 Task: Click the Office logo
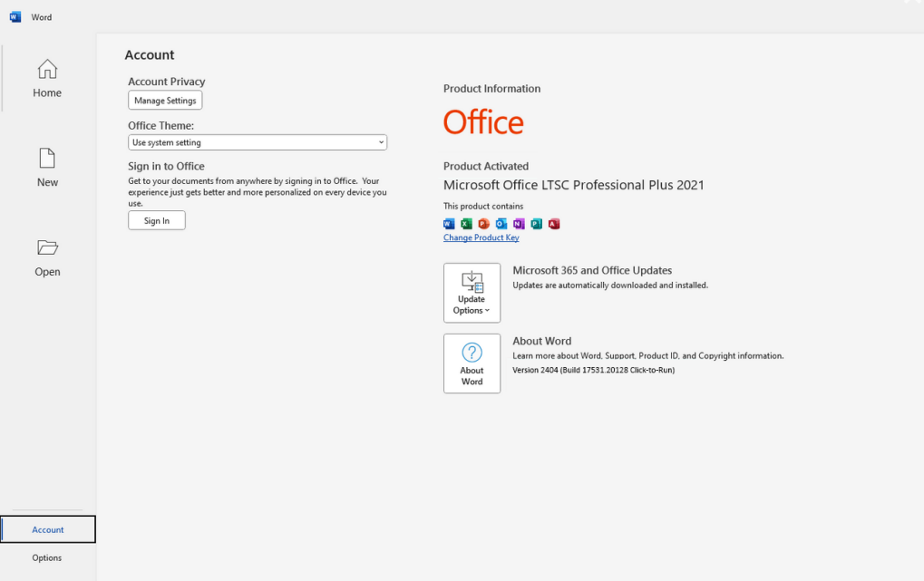click(483, 122)
